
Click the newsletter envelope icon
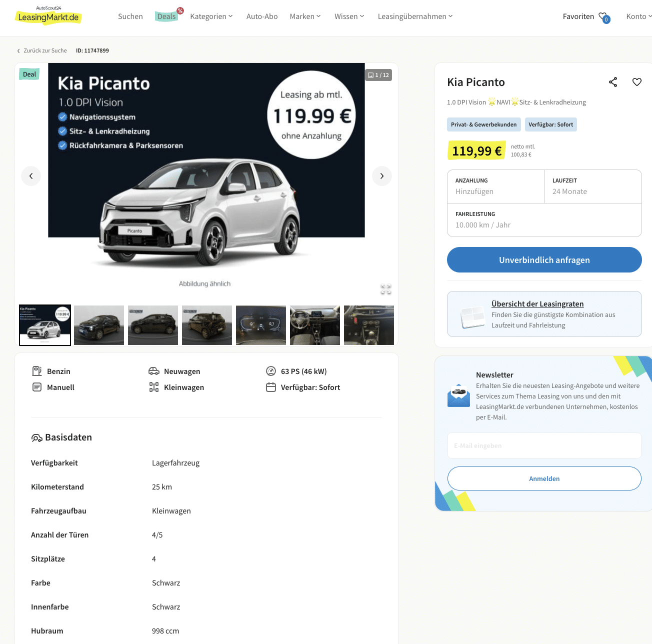458,395
